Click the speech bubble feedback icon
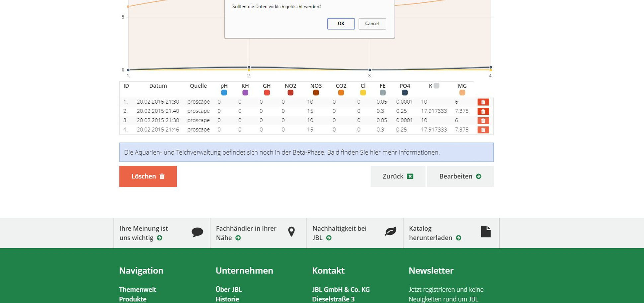 (197, 232)
